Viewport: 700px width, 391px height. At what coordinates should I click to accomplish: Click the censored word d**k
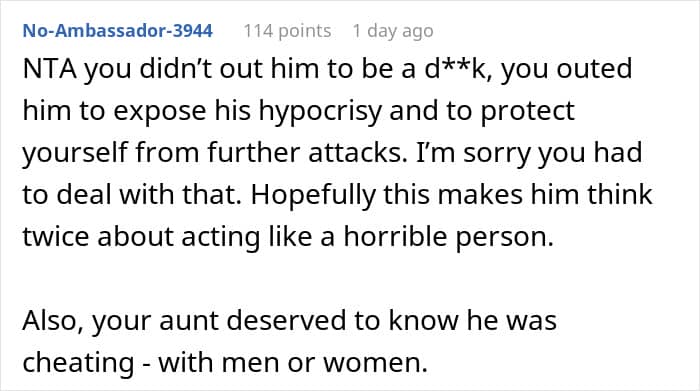click(454, 69)
